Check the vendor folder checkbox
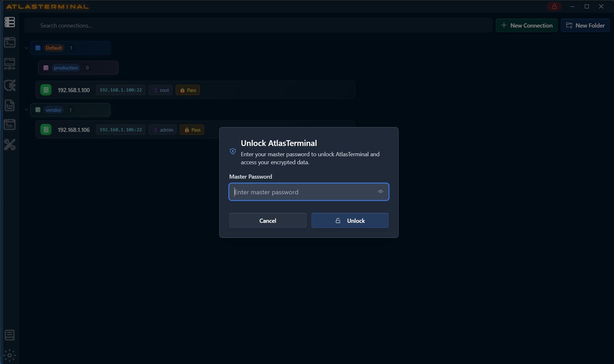 pyautogui.click(x=37, y=109)
